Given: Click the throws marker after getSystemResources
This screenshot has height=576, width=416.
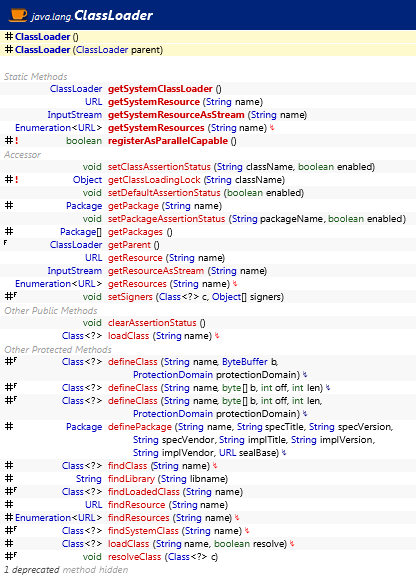Looking at the screenshot, I should coord(272,128).
